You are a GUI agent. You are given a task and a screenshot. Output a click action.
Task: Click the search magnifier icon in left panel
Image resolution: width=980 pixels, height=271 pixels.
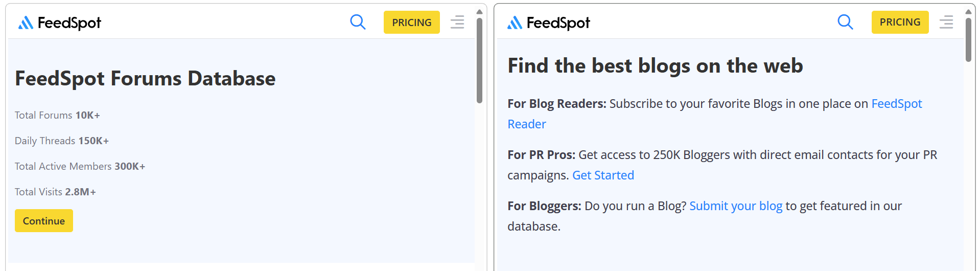pyautogui.click(x=358, y=22)
